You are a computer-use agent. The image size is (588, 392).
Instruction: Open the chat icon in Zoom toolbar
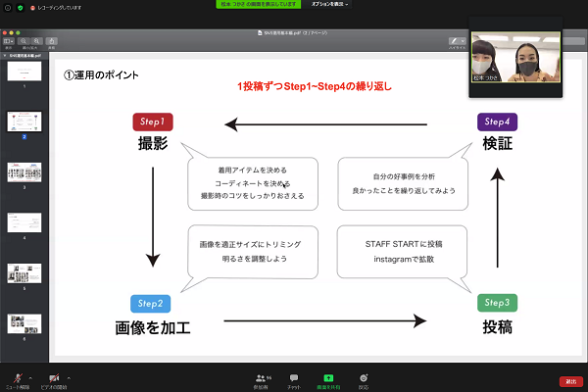(293, 376)
